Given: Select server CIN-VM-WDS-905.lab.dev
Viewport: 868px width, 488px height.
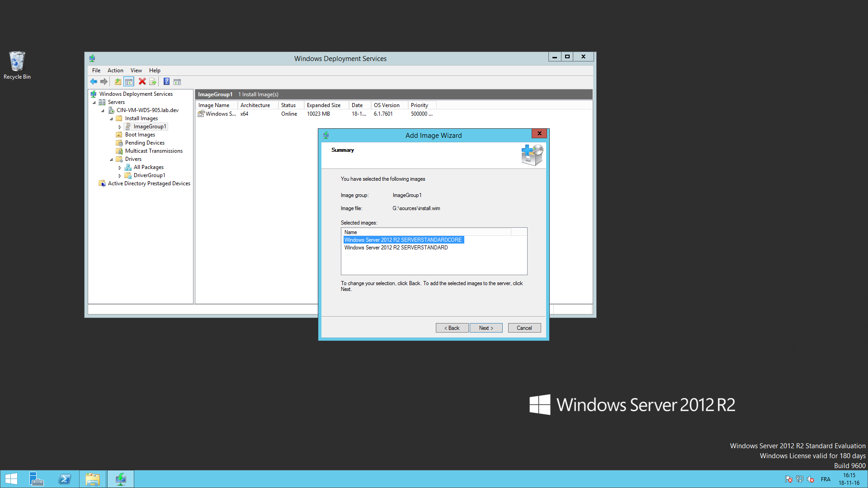Looking at the screenshot, I should pos(147,110).
